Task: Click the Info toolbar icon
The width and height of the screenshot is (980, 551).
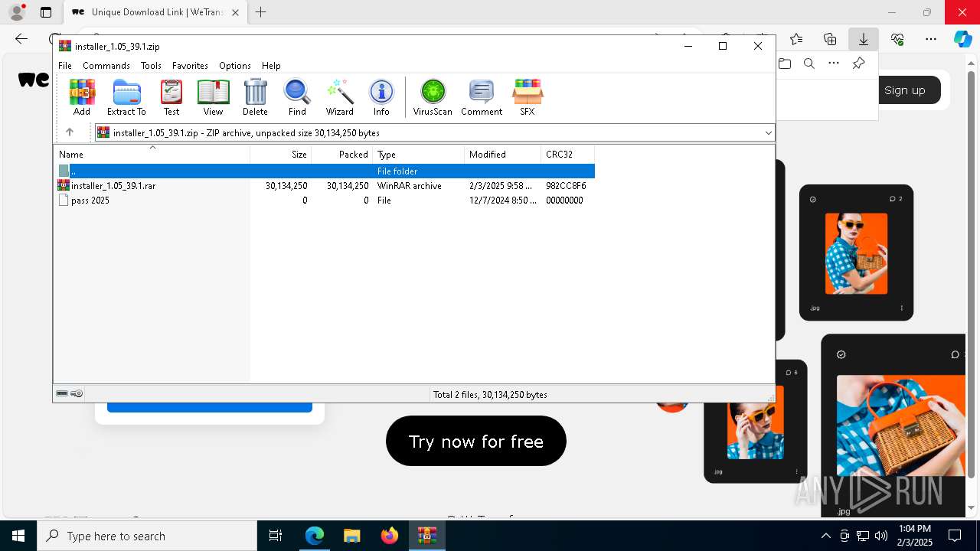Action: (x=381, y=97)
